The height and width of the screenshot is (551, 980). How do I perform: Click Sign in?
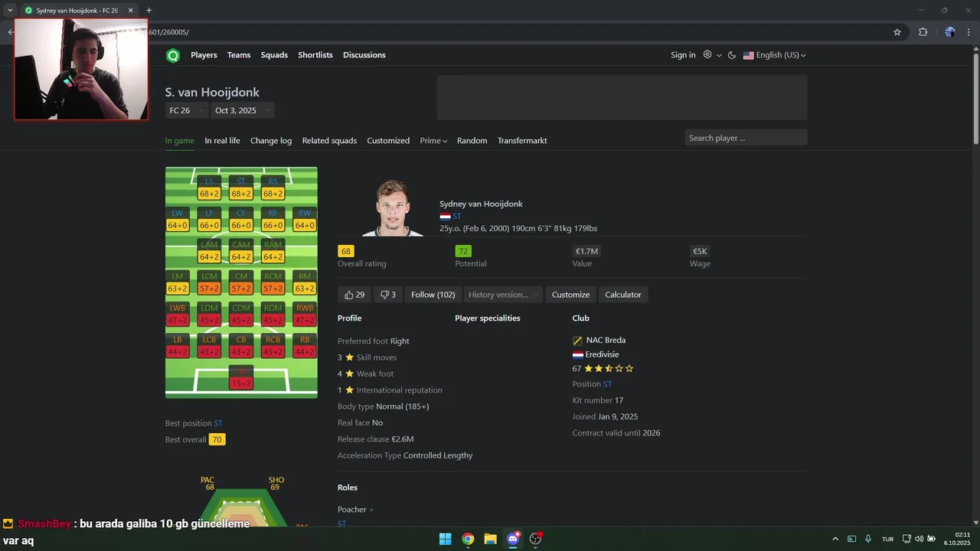[x=683, y=55]
